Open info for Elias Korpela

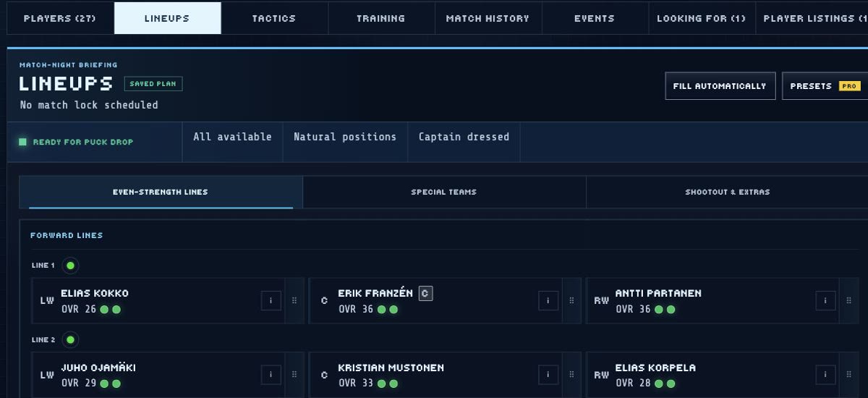click(825, 375)
